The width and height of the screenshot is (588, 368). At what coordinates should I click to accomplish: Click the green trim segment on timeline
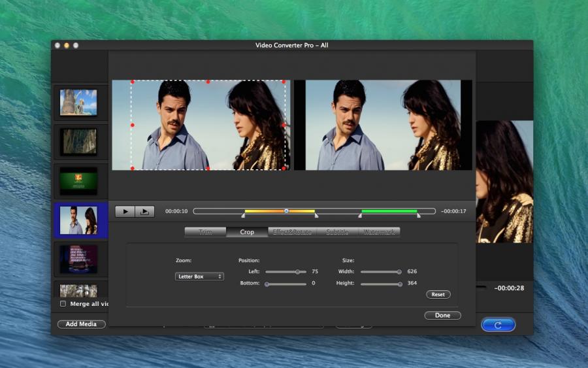click(389, 211)
